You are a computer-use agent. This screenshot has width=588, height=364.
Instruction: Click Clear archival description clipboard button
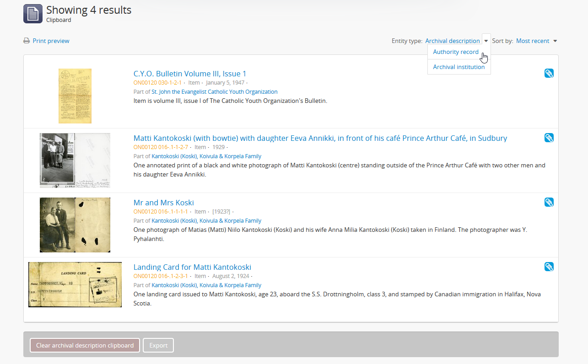pyautogui.click(x=85, y=345)
